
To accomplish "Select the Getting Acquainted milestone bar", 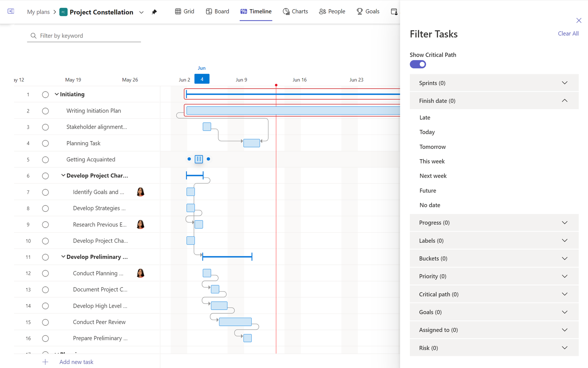I will 199,159.
